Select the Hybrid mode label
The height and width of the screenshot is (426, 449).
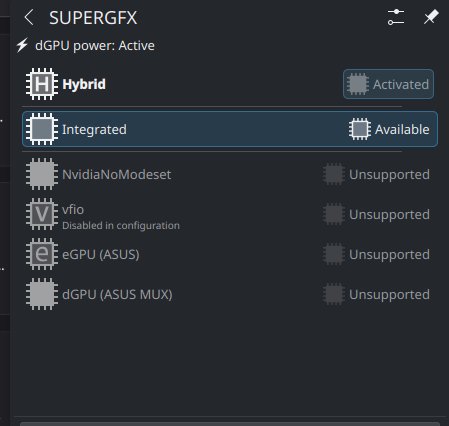[84, 84]
